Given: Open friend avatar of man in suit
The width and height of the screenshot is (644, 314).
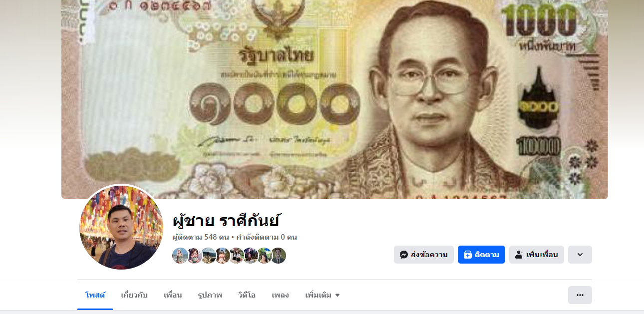Looking at the screenshot, I should [278, 256].
